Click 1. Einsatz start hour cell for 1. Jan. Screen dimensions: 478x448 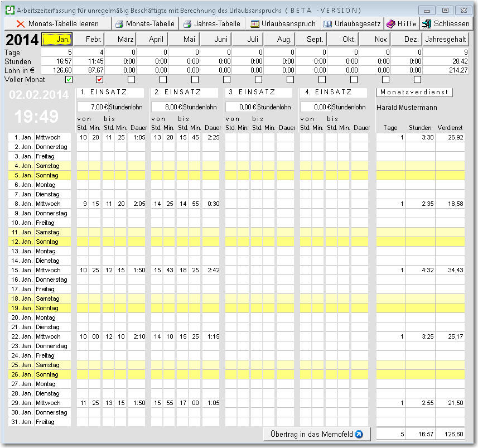(83, 137)
